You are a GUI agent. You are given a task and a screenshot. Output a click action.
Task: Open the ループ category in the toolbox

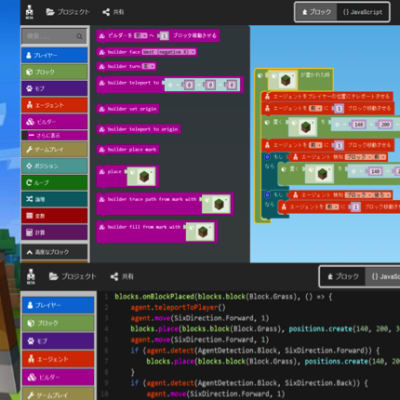pos(54,183)
